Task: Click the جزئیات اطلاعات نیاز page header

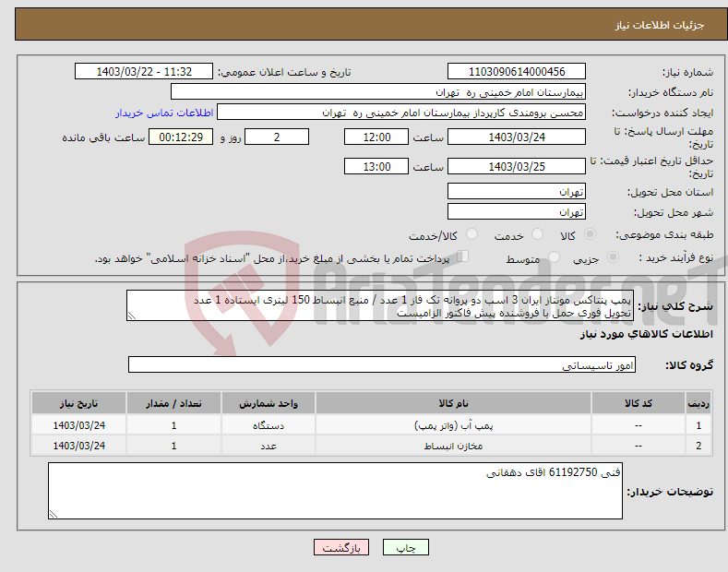Action: click(660, 25)
